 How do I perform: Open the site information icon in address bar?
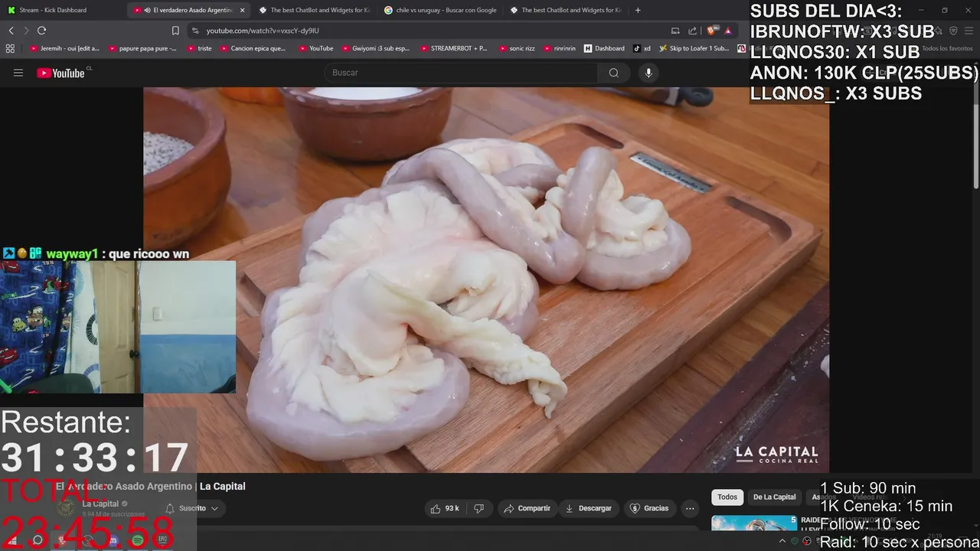(194, 31)
